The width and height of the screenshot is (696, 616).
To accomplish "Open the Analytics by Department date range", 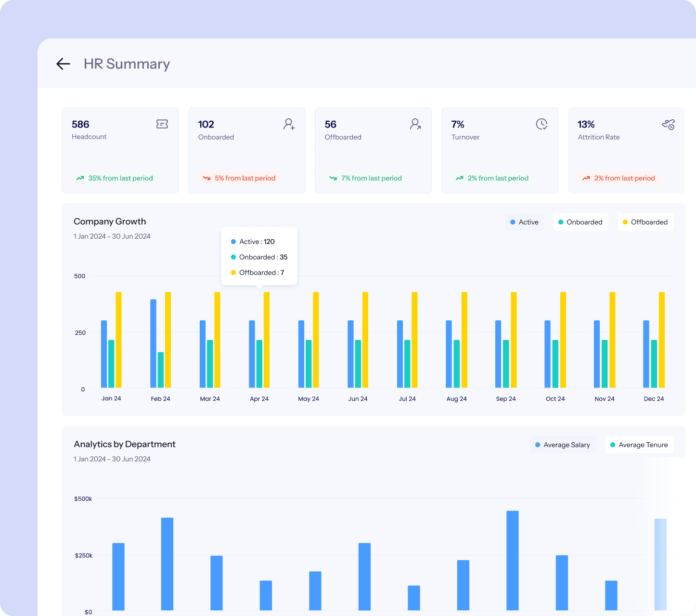I will (x=112, y=459).
